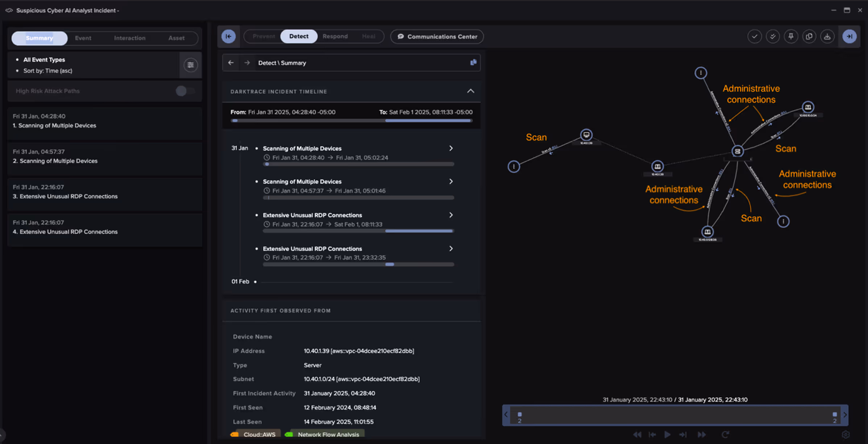Image resolution: width=868 pixels, height=444 pixels.
Task: Click the Network Flow Analysis tag
Action: 325,434
